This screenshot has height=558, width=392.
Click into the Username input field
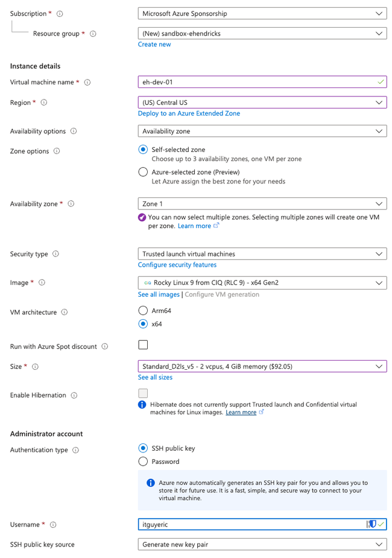(x=251, y=524)
